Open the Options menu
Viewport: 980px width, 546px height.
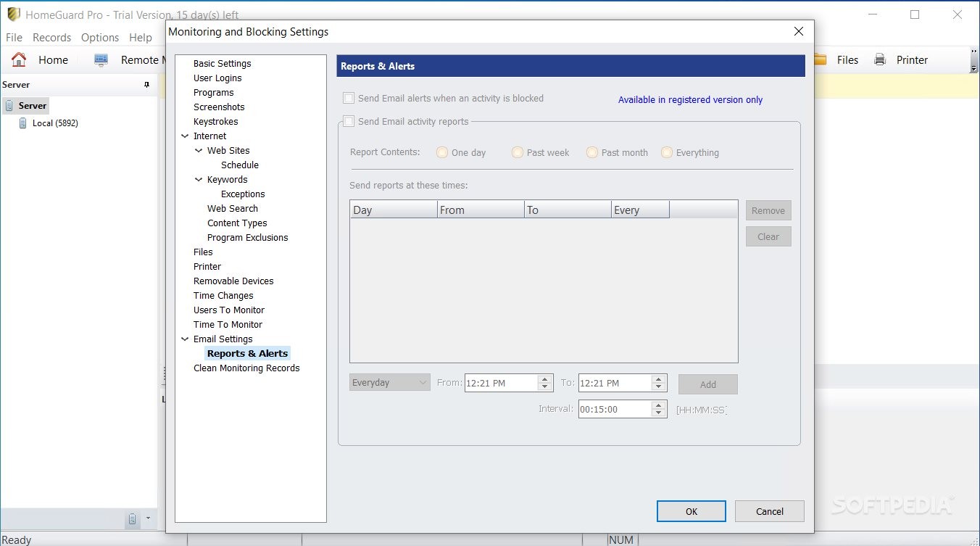[x=100, y=38]
